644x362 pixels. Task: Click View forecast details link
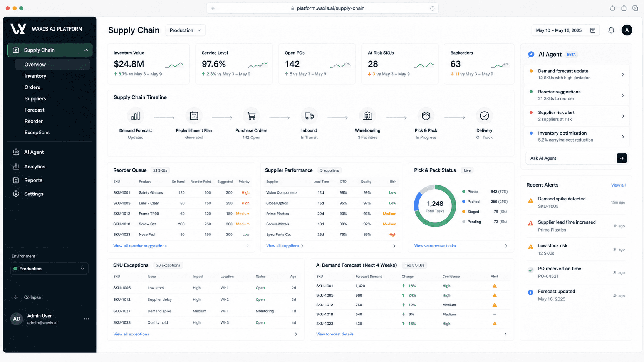point(335,334)
